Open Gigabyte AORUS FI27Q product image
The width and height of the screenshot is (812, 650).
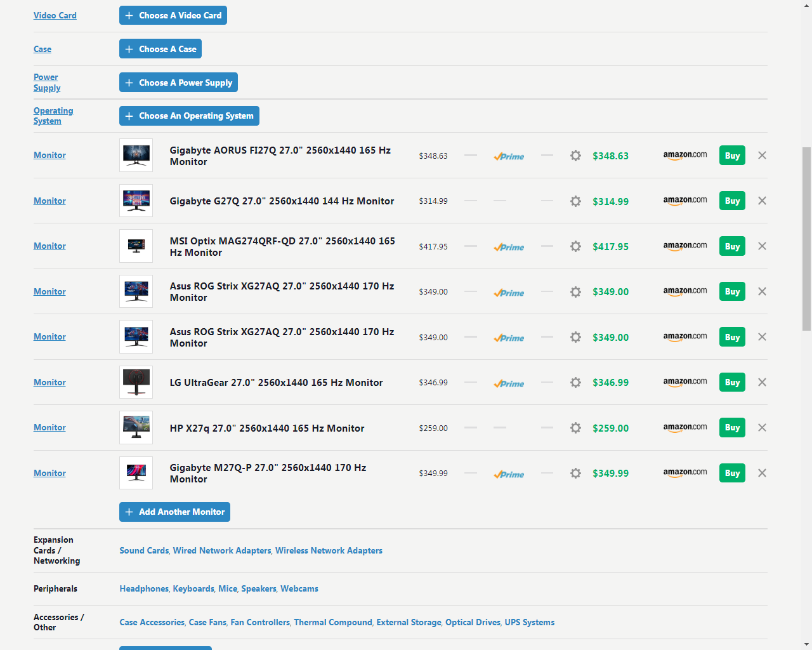[x=136, y=155]
